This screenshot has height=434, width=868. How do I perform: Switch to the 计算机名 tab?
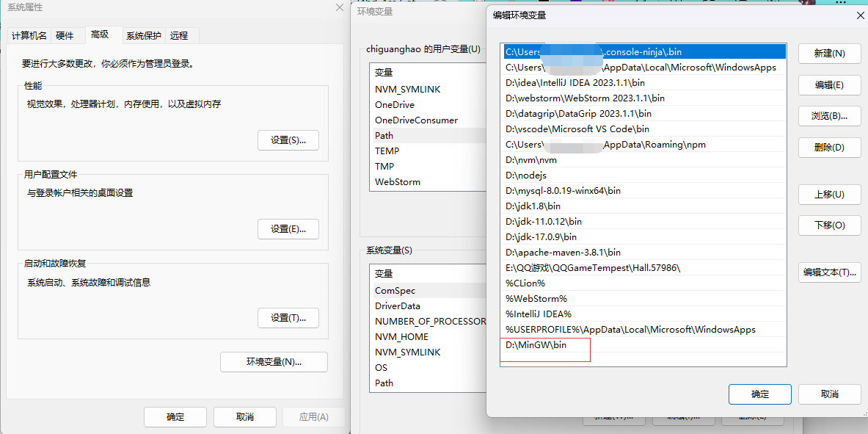(29, 36)
